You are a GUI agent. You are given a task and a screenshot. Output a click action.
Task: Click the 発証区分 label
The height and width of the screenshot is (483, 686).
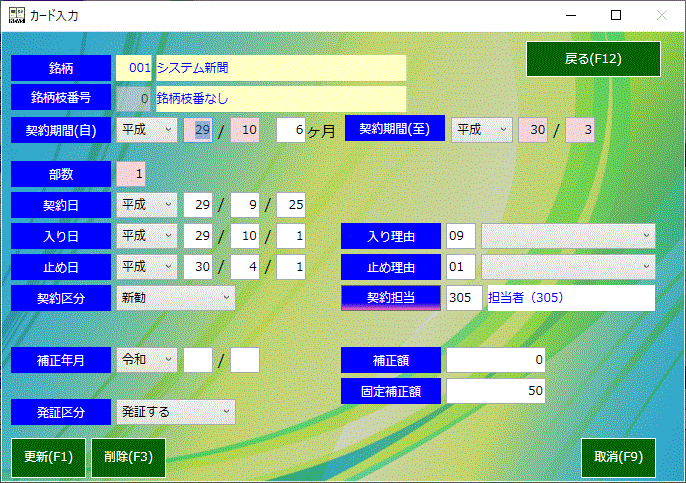(x=61, y=412)
